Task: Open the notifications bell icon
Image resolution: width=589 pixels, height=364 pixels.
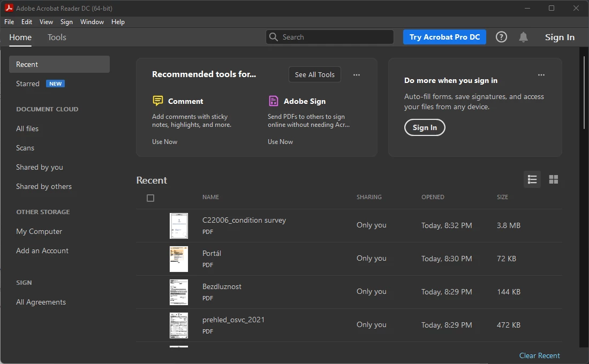Action: coord(523,37)
